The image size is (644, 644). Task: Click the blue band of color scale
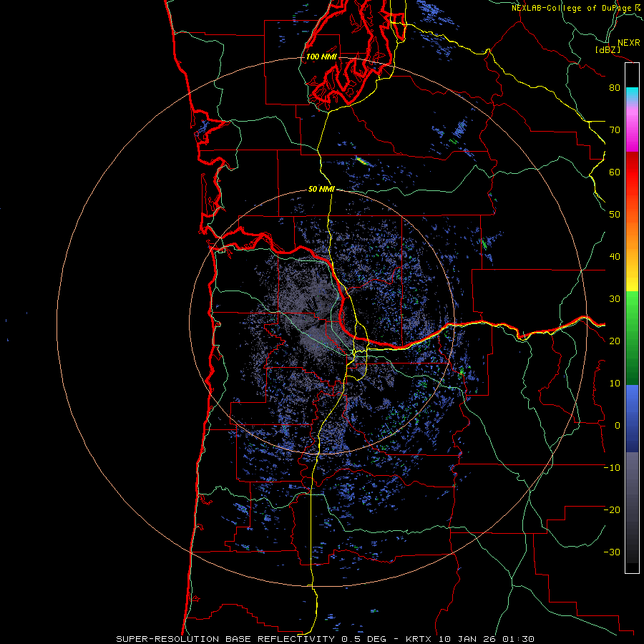pos(632,419)
